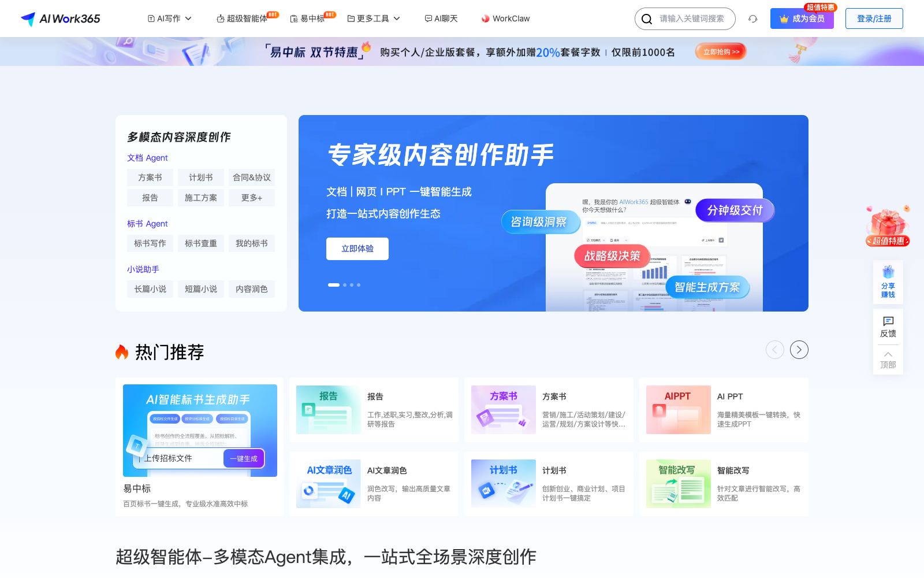Click the 登录/注册 button

[874, 18]
